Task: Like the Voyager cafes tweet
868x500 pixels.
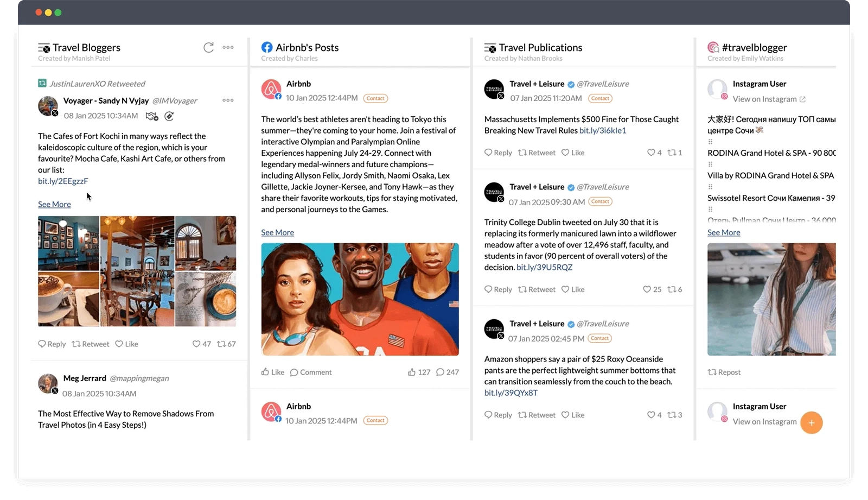Action: click(126, 344)
